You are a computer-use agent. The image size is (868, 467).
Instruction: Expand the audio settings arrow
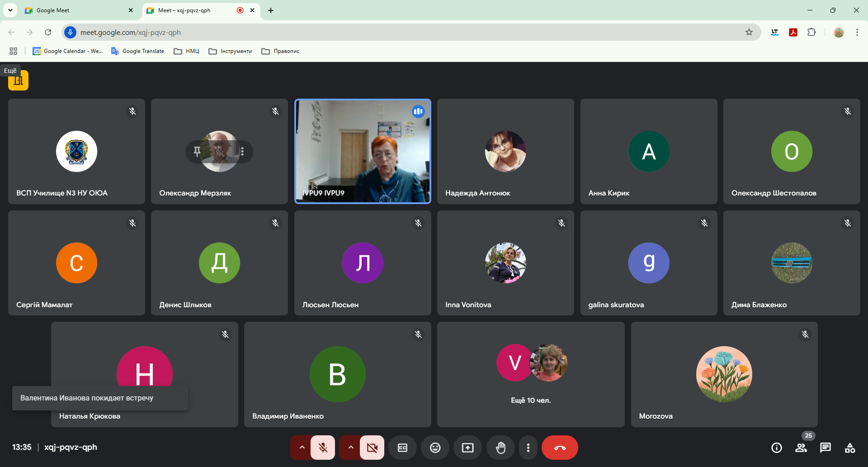click(302, 448)
